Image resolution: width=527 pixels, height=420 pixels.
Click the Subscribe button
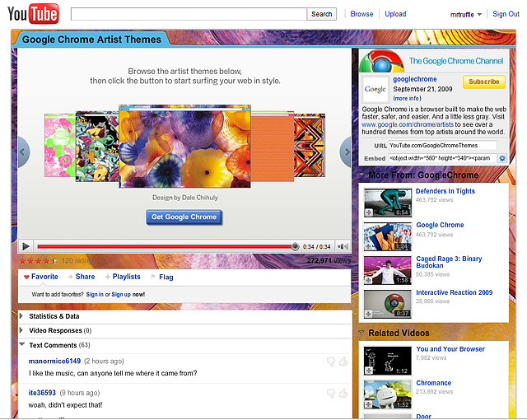pyautogui.click(x=484, y=82)
